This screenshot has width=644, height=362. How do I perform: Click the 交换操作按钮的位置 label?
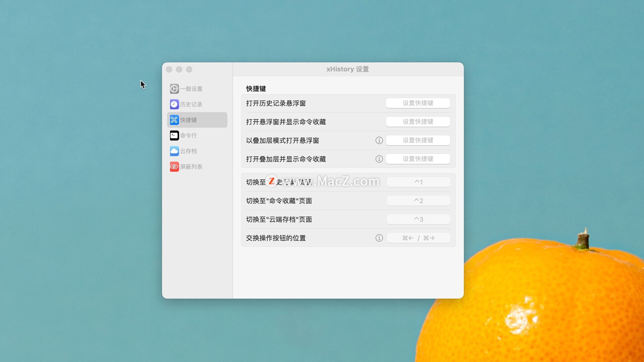pyautogui.click(x=276, y=238)
